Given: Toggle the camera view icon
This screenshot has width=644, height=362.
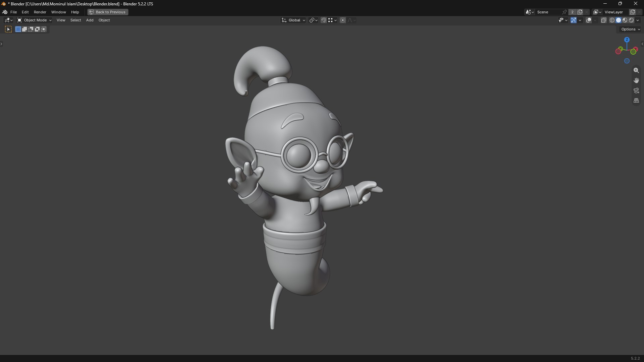Looking at the screenshot, I should pyautogui.click(x=636, y=90).
